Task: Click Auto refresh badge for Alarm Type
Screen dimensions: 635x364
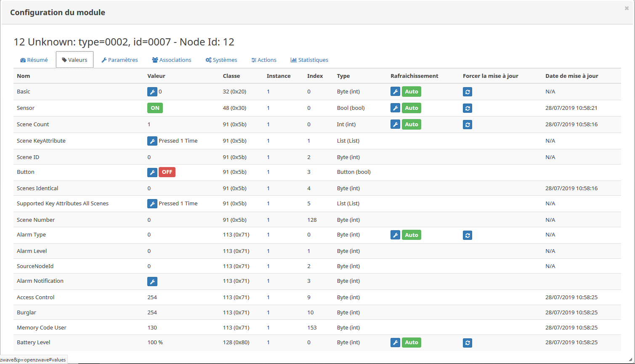Action: (x=412, y=235)
